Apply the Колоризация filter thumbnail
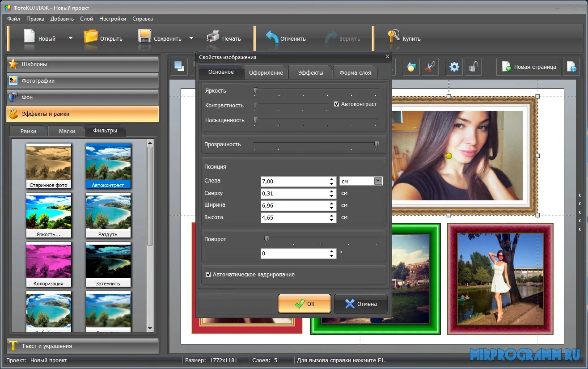The height and width of the screenshot is (369, 588). (x=49, y=265)
